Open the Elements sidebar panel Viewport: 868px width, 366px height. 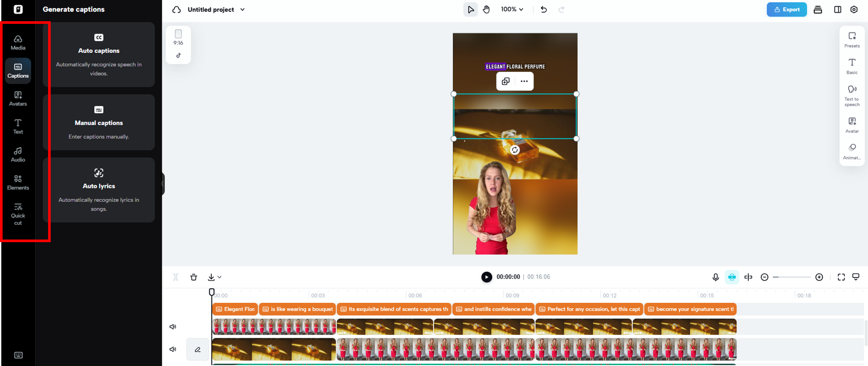pos(18,182)
